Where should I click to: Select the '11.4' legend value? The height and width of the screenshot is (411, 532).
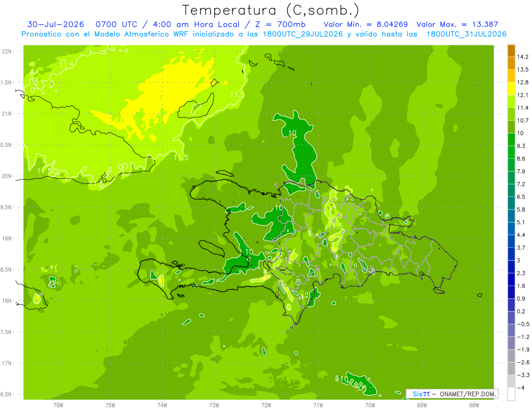click(x=522, y=108)
